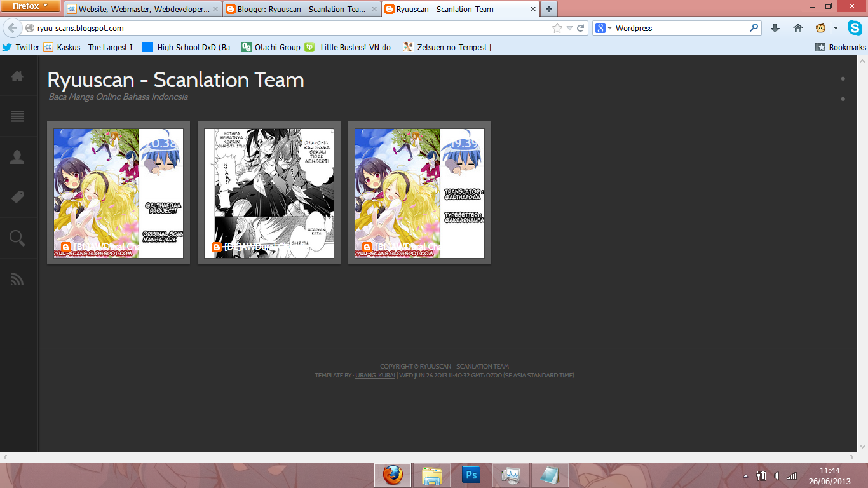Open the tags icon in the sidebar
Screen dimensions: 868x488
(x=17, y=198)
